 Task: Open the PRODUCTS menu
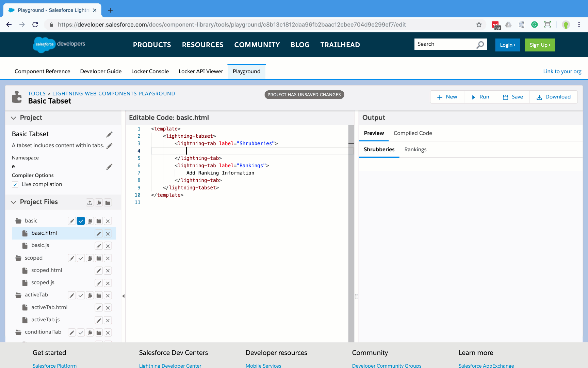click(152, 45)
